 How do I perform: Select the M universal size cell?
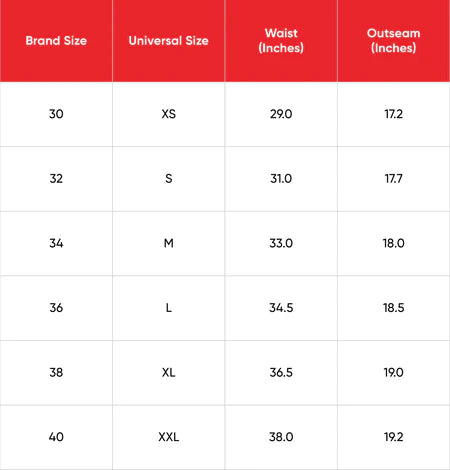pyautogui.click(x=169, y=243)
